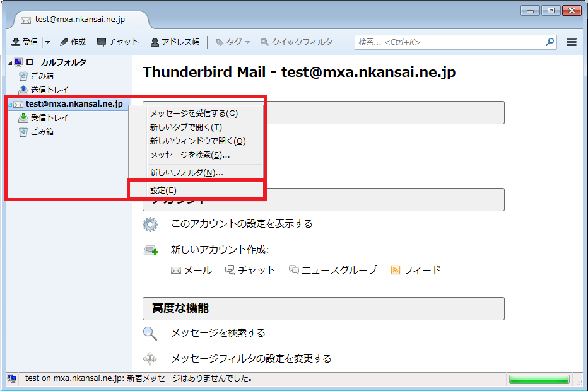
Task: Toggle the クイックフィルタ button
Action: click(x=297, y=42)
